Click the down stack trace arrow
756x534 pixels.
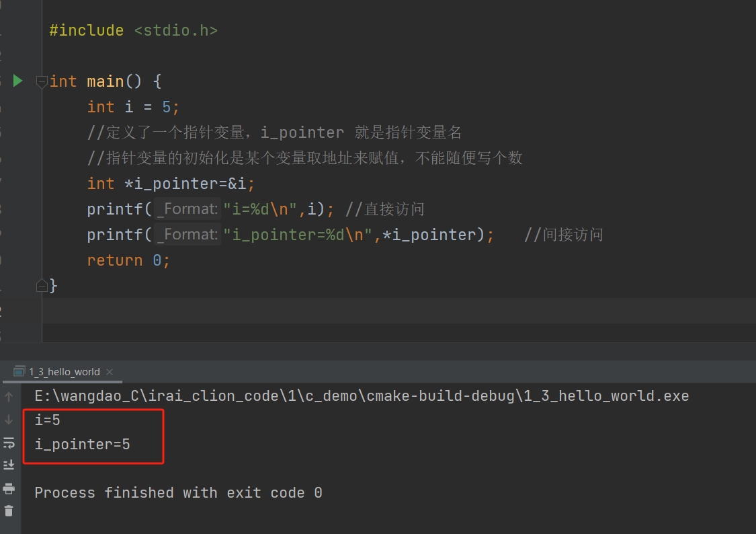click(x=9, y=420)
